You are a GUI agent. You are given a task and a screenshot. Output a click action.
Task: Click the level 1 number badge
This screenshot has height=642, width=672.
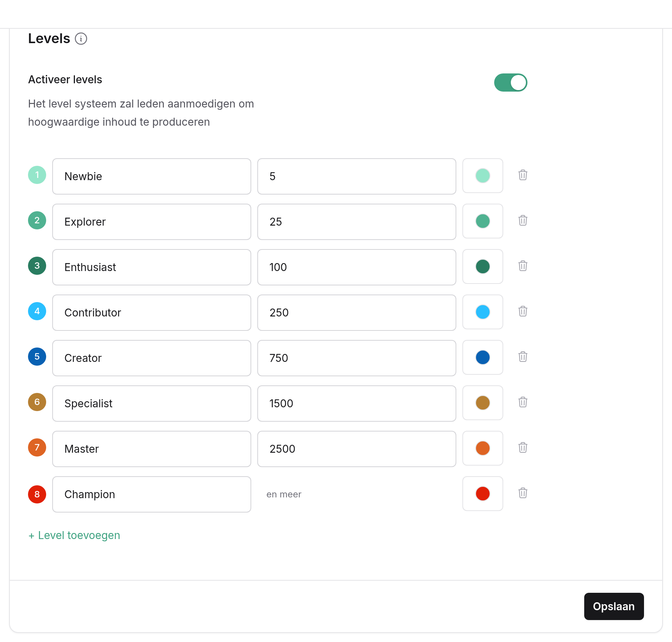pyautogui.click(x=37, y=175)
